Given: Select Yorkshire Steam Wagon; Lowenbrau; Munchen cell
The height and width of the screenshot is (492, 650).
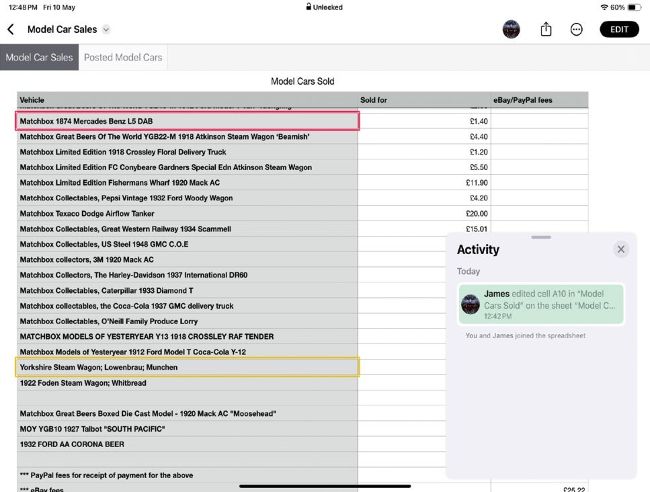Looking at the screenshot, I should pos(187,367).
